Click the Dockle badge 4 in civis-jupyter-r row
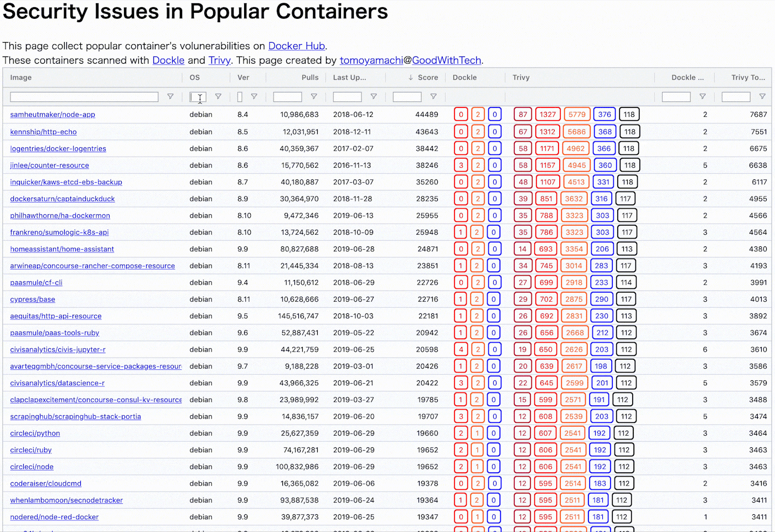Viewport: 775px width, 532px height. pos(461,349)
